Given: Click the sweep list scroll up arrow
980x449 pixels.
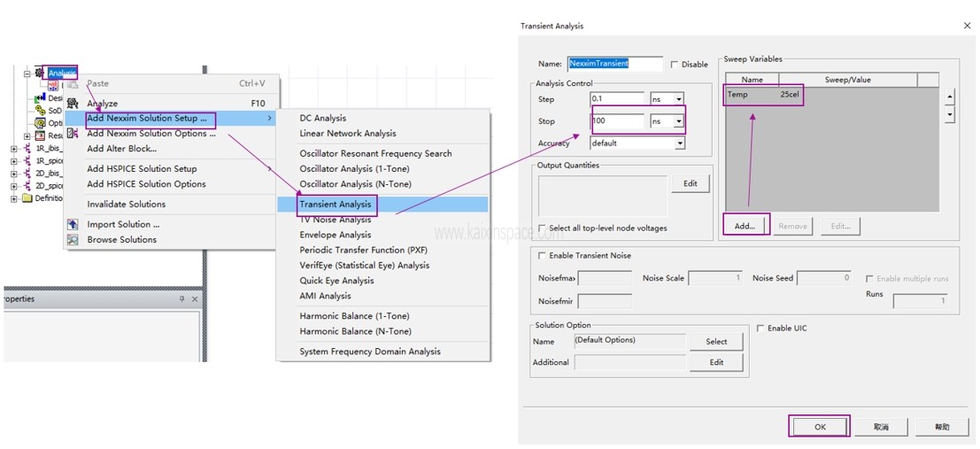Looking at the screenshot, I should click(x=950, y=97).
